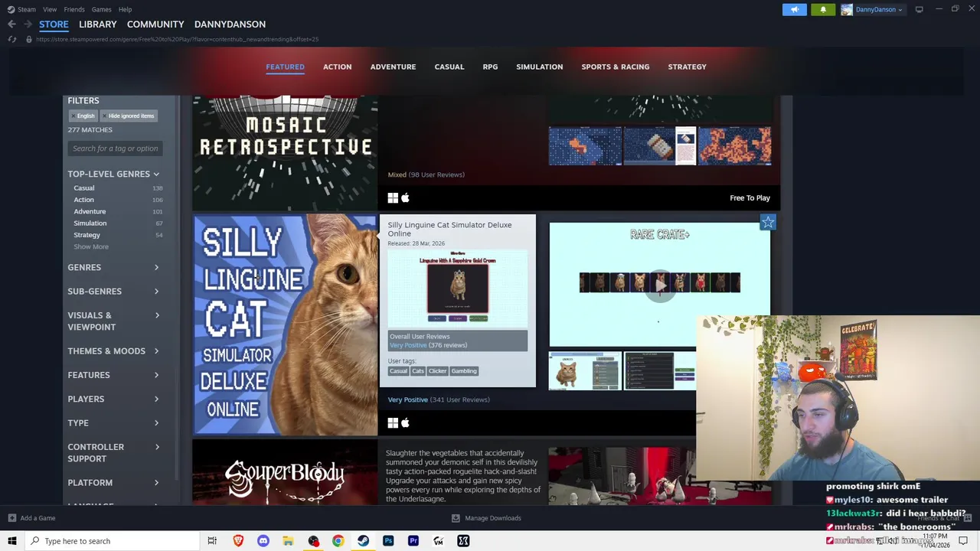This screenshot has width=980, height=551.
Task: Open the Help menu
Action: tap(125, 9)
